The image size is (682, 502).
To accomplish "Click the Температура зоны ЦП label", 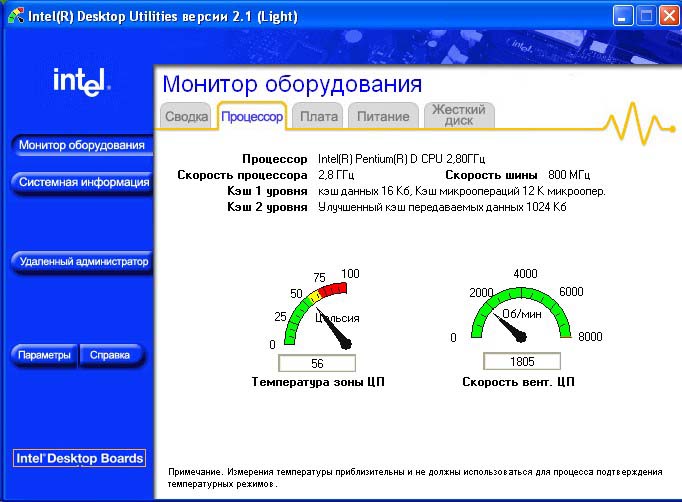I will [318, 382].
